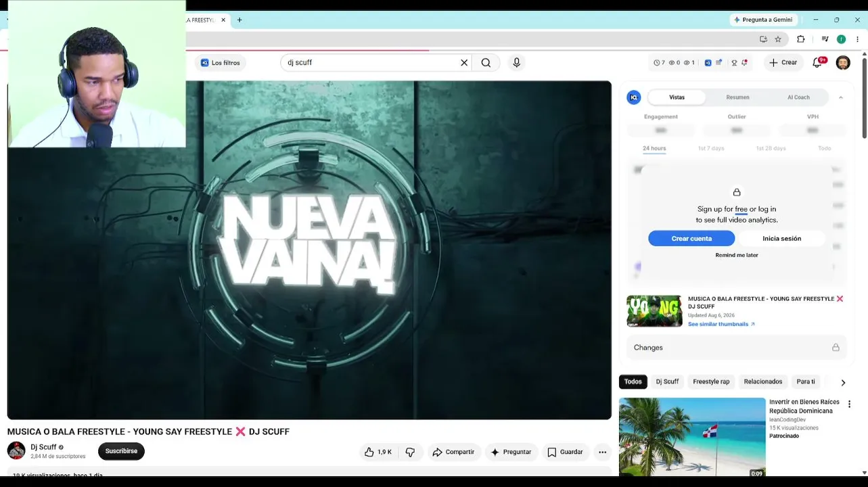Clear the dj scuff search text
The height and width of the screenshot is (487, 868).
(x=464, y=63)
